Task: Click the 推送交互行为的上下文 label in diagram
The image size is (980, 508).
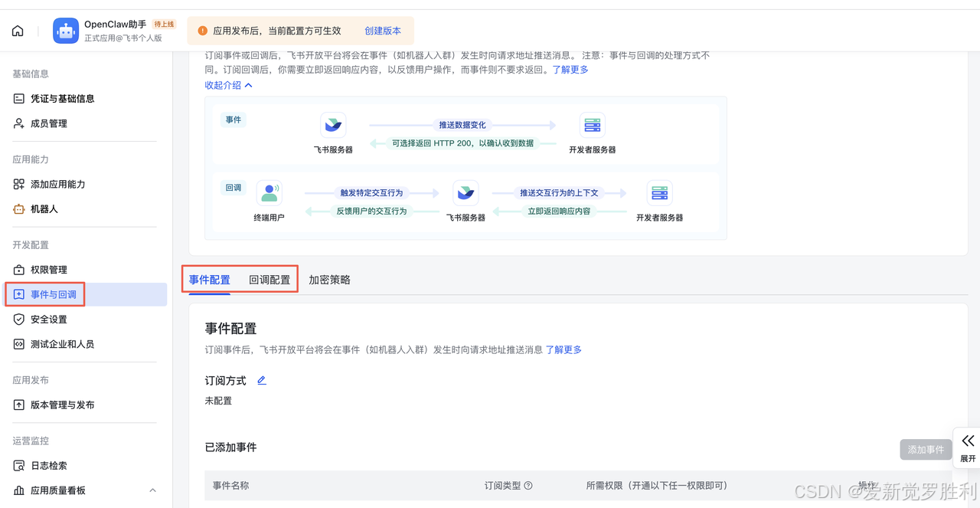Action: 559,193
